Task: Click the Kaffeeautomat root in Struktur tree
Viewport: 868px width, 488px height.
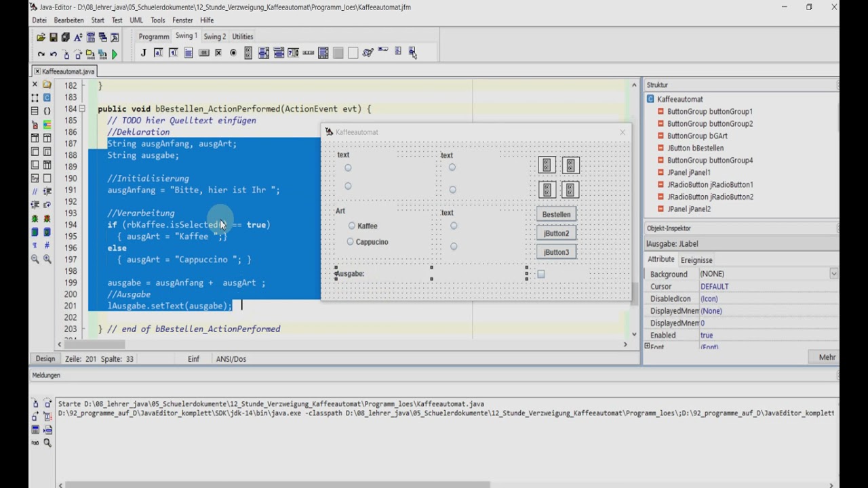Action: [x=680, y=99]
